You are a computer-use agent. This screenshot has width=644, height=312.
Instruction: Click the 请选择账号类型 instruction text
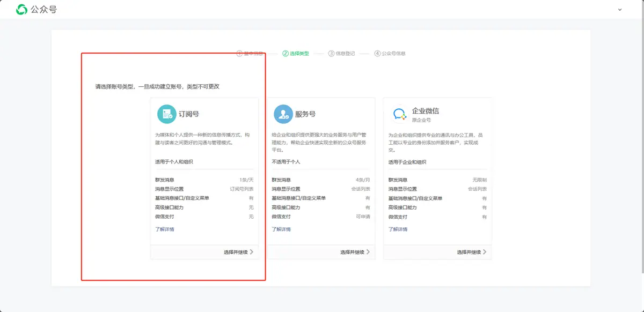(x=157, y=87)
